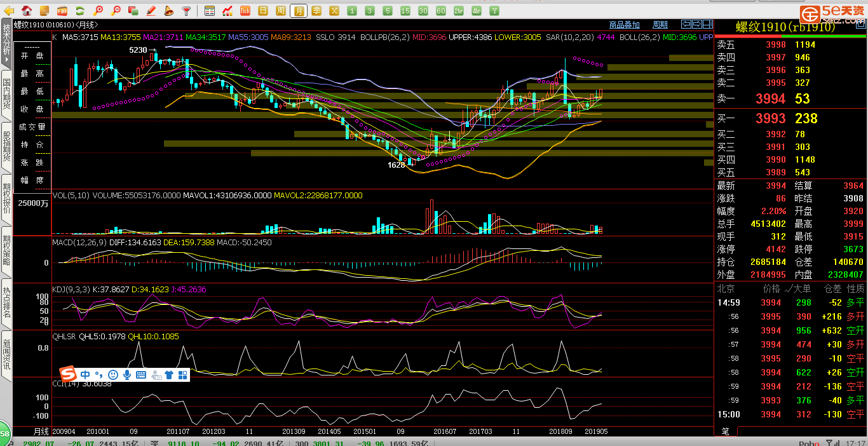This screenshot has width=868, height=446.
Task: Toggle Sogou Chinese 中 input mode
Action: coord(85,375)
